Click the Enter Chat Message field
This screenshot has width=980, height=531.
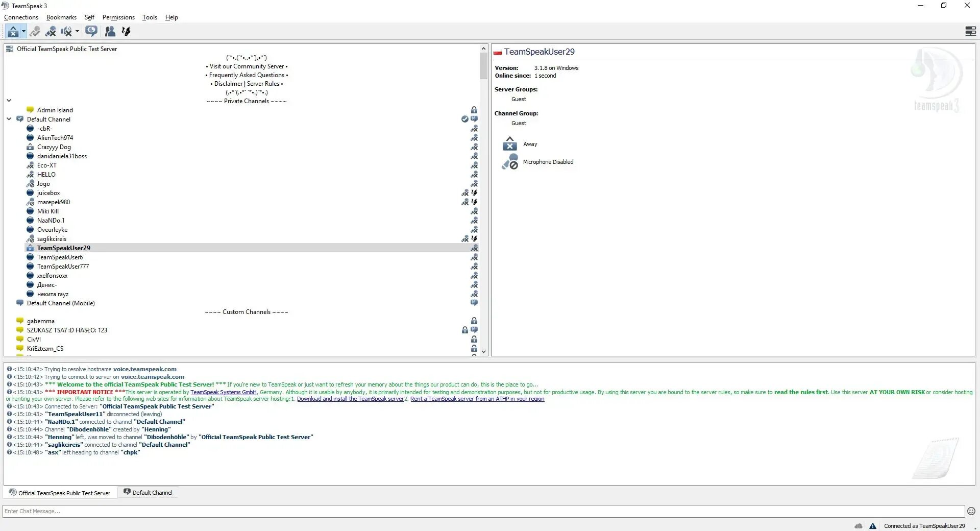484,511
